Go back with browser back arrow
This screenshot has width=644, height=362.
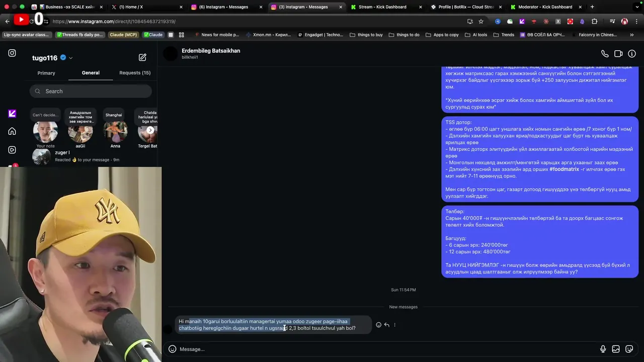coord(7,22)
